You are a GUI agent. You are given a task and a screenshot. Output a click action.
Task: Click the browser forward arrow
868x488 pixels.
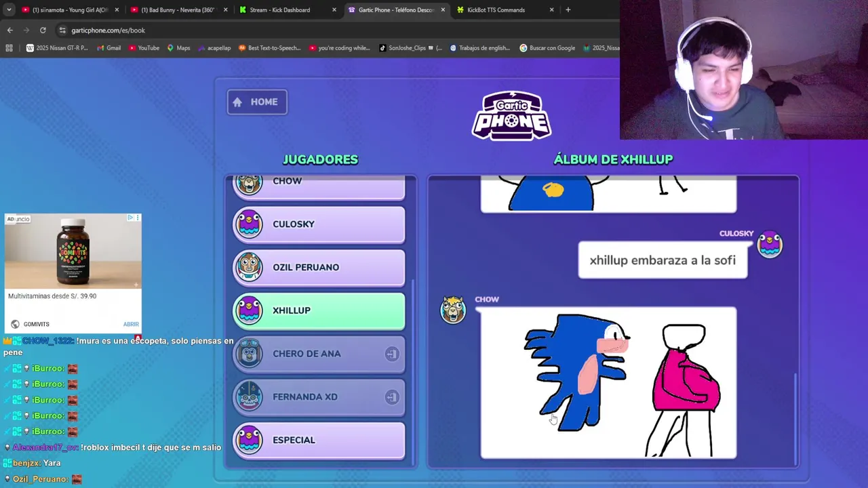[26, 30]
